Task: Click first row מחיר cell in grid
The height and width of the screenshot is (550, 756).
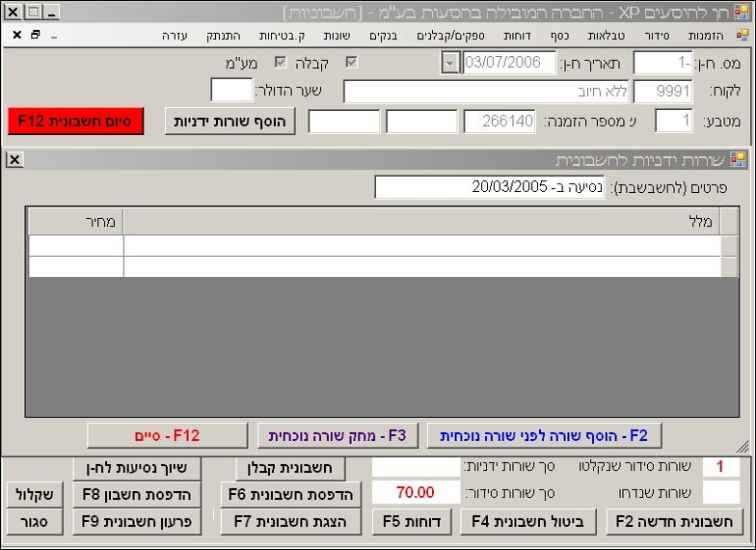Action: click(76, 245)
